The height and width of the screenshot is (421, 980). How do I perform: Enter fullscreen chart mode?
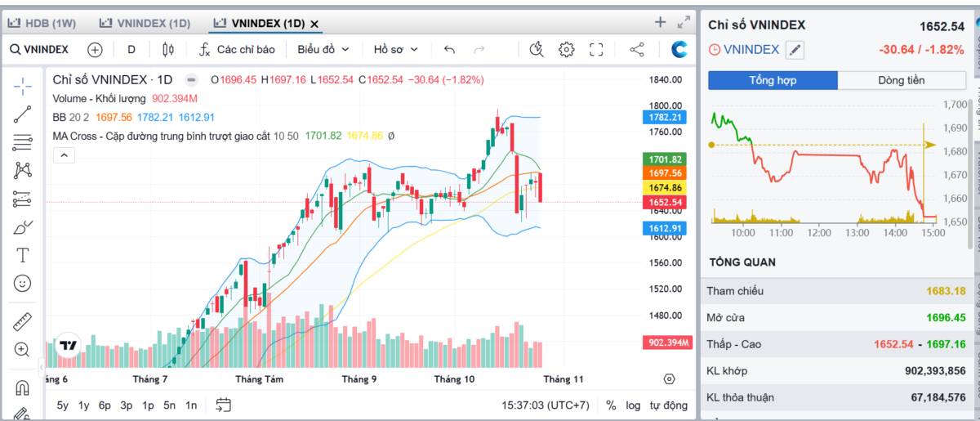[x=596, y=50]
